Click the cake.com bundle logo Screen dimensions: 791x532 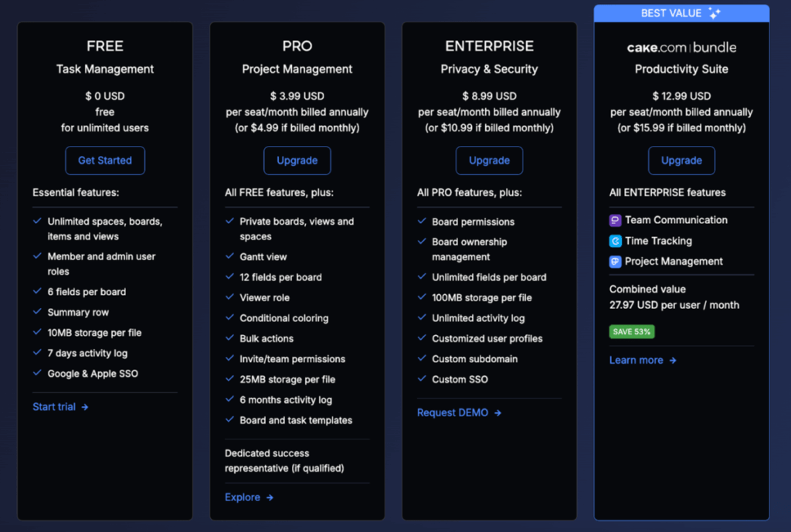click(x=681, y=47)
